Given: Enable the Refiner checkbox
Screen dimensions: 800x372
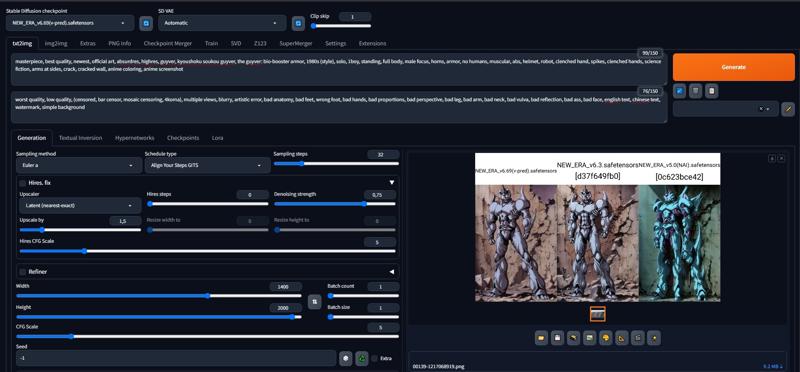Looking at the screenshot, I should pos(22,271).
